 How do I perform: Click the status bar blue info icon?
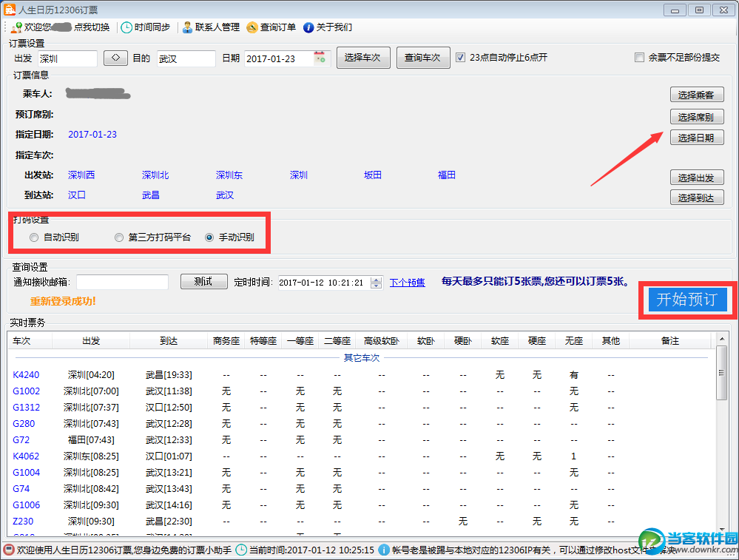384,550
